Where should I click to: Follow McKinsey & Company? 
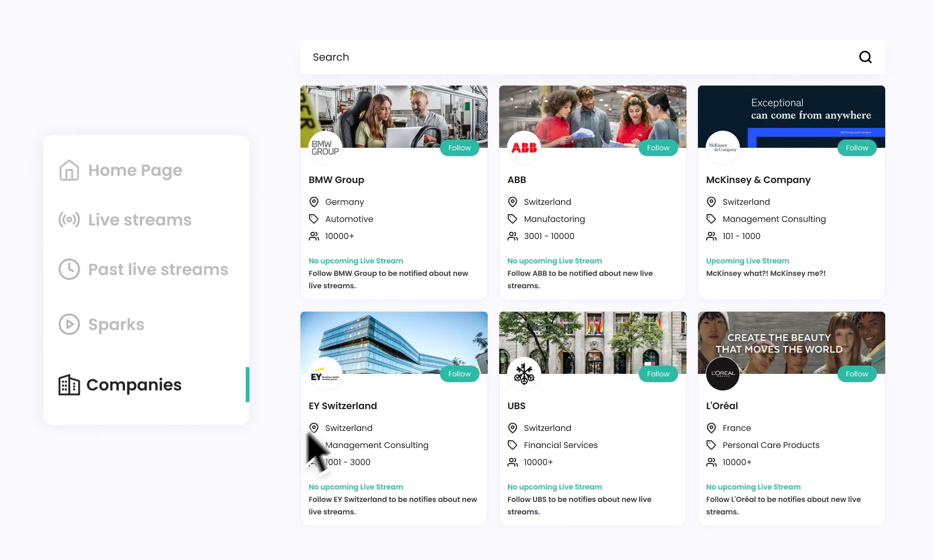point(857,148)
